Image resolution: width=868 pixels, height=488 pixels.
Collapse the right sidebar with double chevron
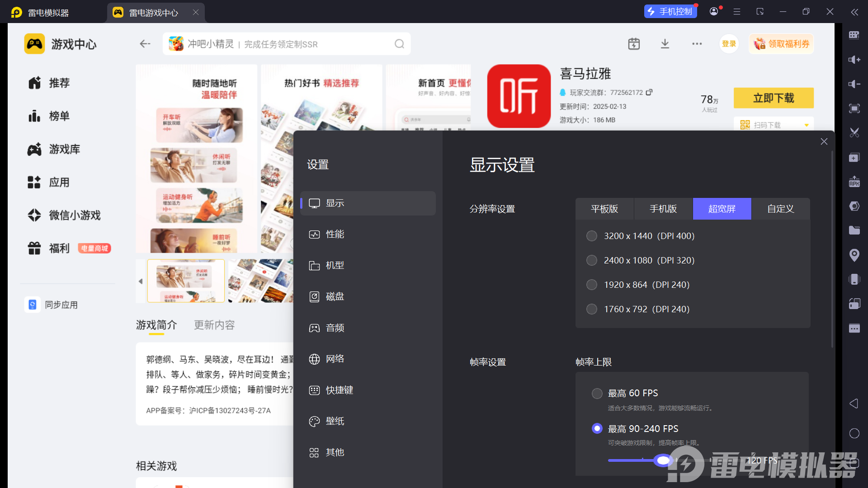point(854,12)
